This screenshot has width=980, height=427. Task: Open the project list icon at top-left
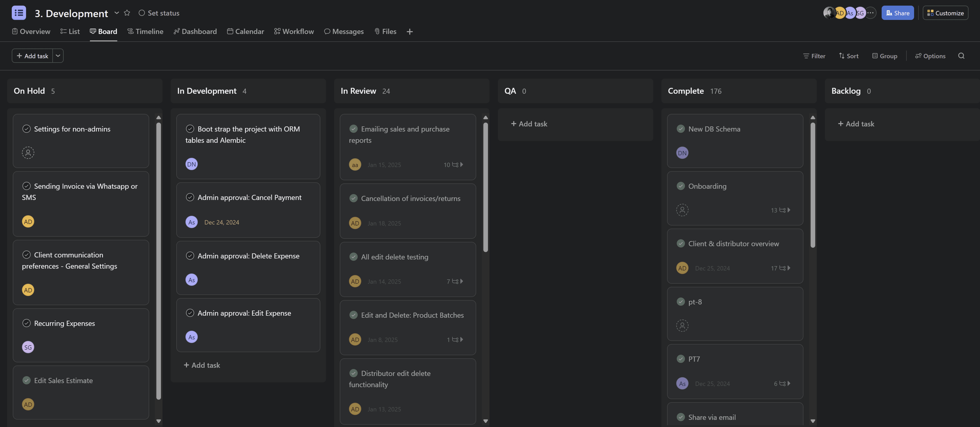19,13
